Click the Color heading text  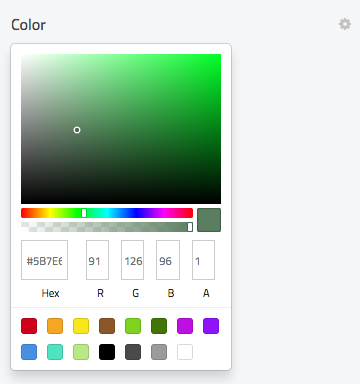tap(28, 25)
